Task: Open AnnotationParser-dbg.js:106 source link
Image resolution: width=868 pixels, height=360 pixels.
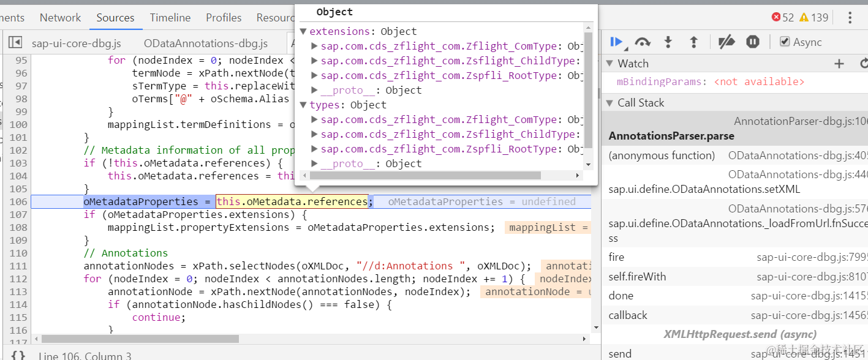Action: (x=801, y=122)
